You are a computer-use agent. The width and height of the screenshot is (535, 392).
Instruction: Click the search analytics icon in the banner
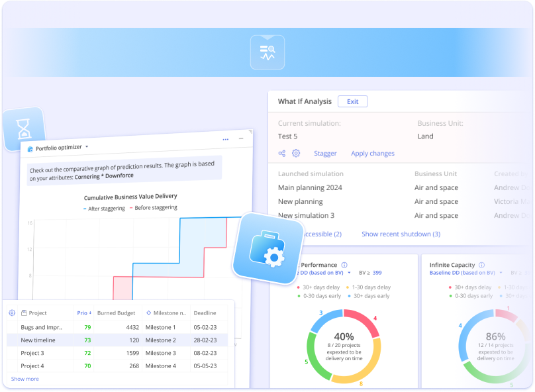pos(267,52)
